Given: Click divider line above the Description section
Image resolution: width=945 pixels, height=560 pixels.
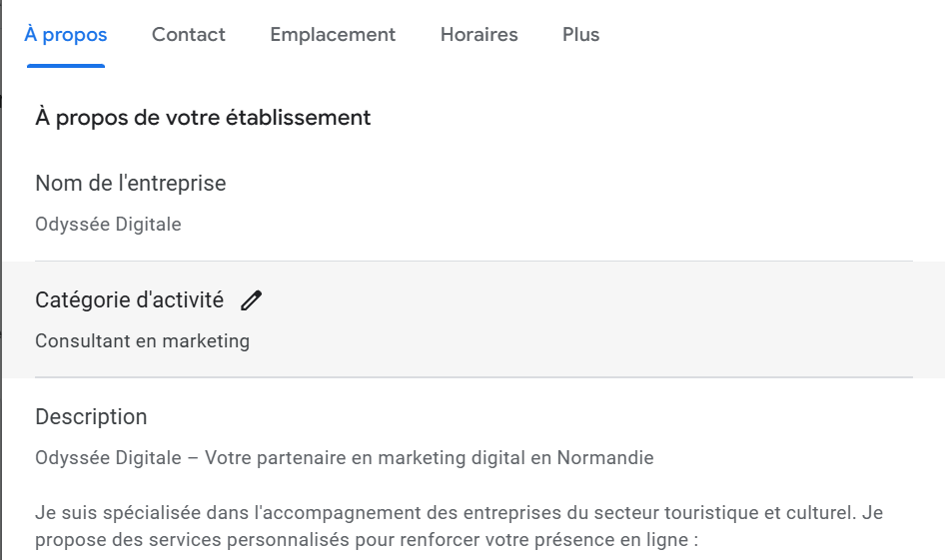Looking at the screenshot, I should [x=473, y=377].
